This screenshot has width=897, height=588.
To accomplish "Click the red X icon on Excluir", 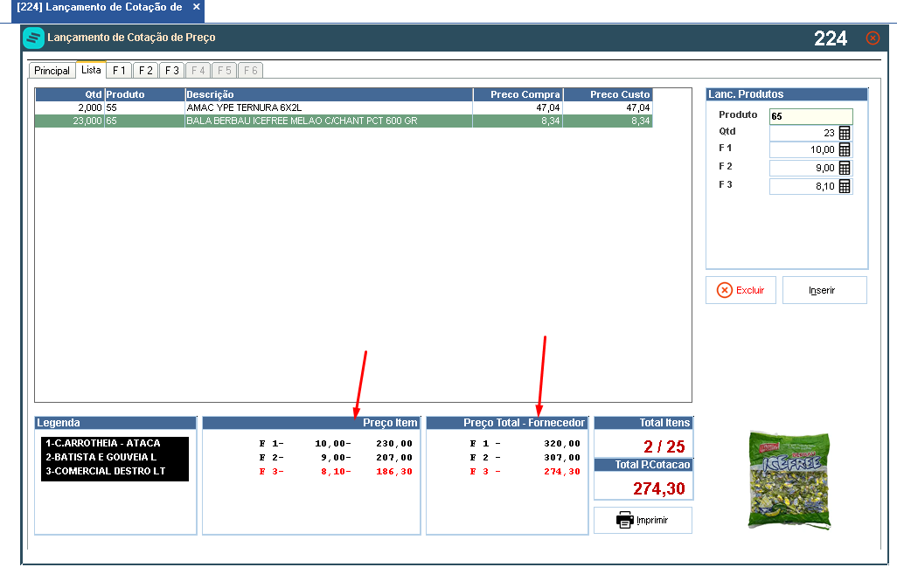I will coord(724,290).
